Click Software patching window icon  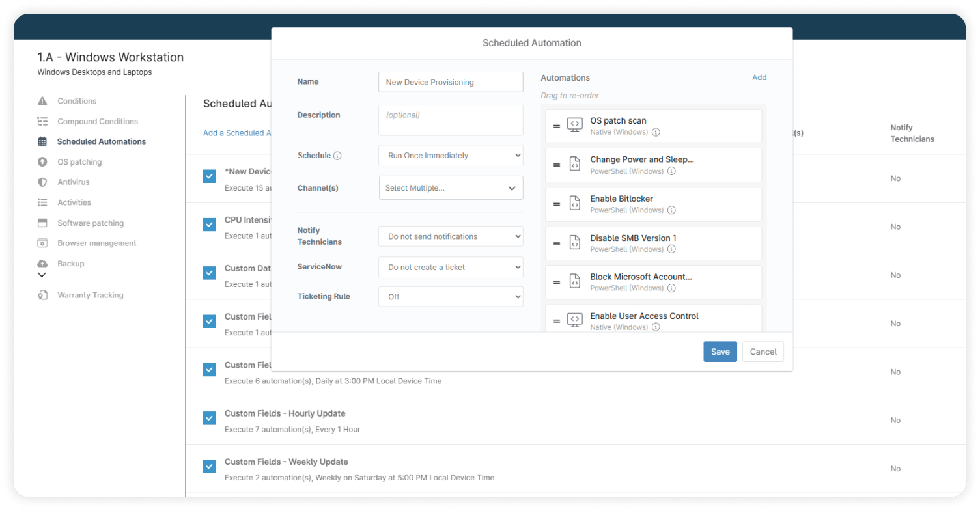click(42, 223)
